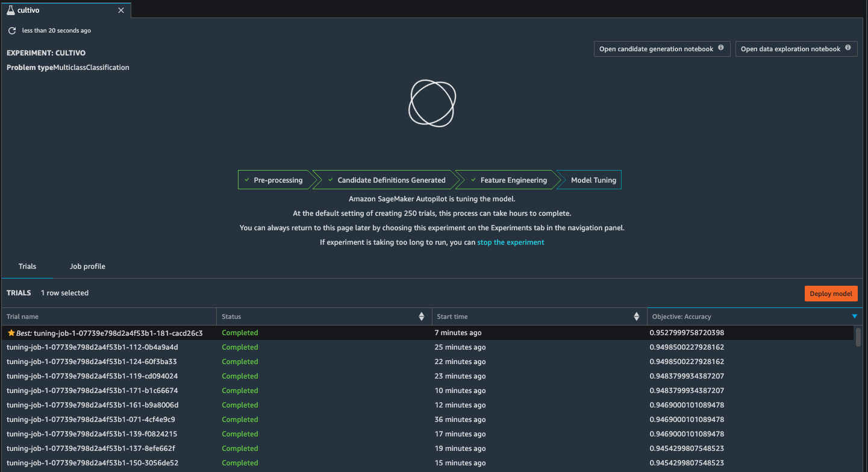Click the "36 minutes ago" start time
This screenshot has width=868, height=472.
(460, 420)
